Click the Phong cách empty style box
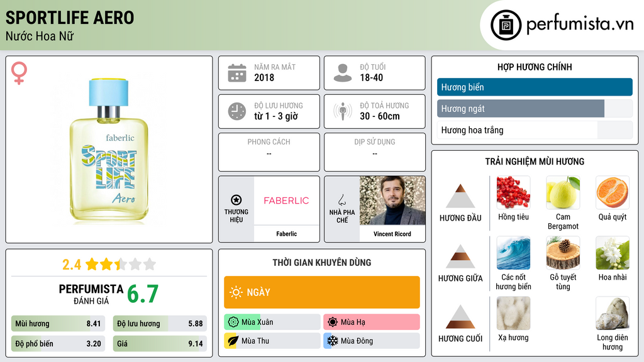The image size is (644, 362). (x=269, y=152)
